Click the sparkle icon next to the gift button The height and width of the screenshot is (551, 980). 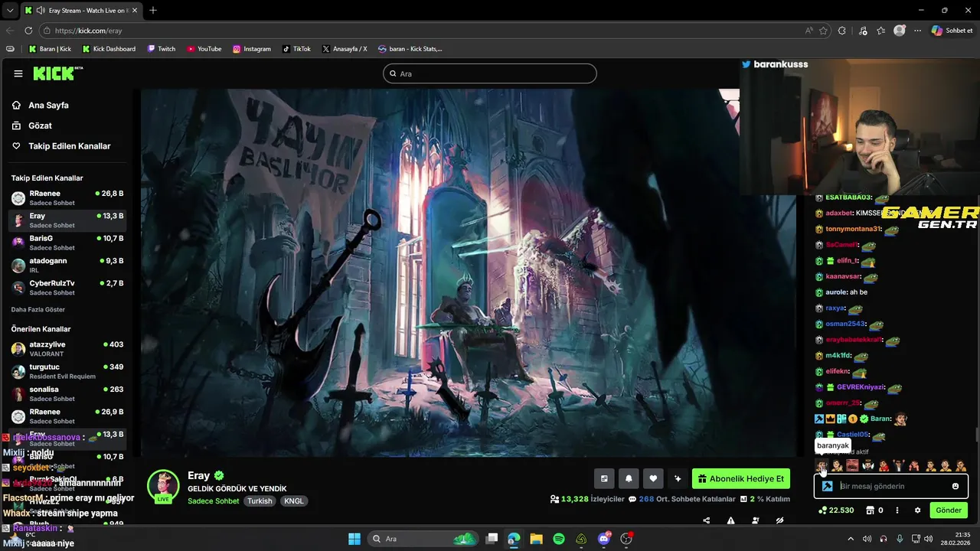pyautogui.click(x=678, y=478)
